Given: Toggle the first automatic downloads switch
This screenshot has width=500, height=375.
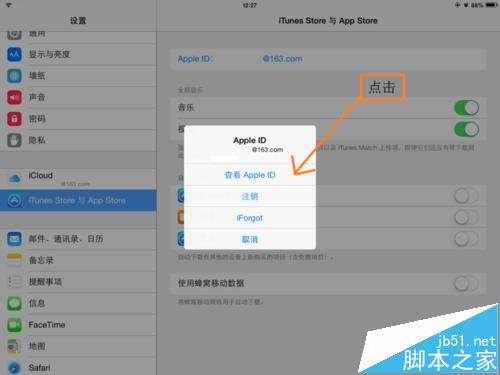Looking at the screenshot, I should click(x=466, y=196).
